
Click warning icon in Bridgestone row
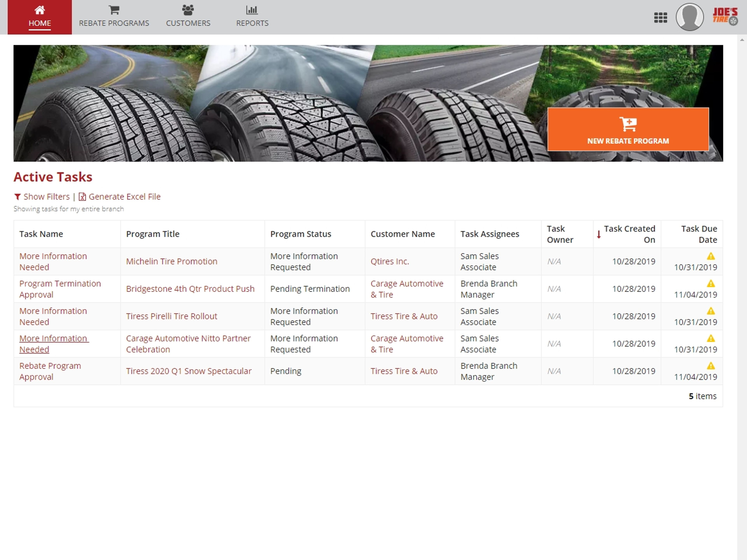click(711, 283)
